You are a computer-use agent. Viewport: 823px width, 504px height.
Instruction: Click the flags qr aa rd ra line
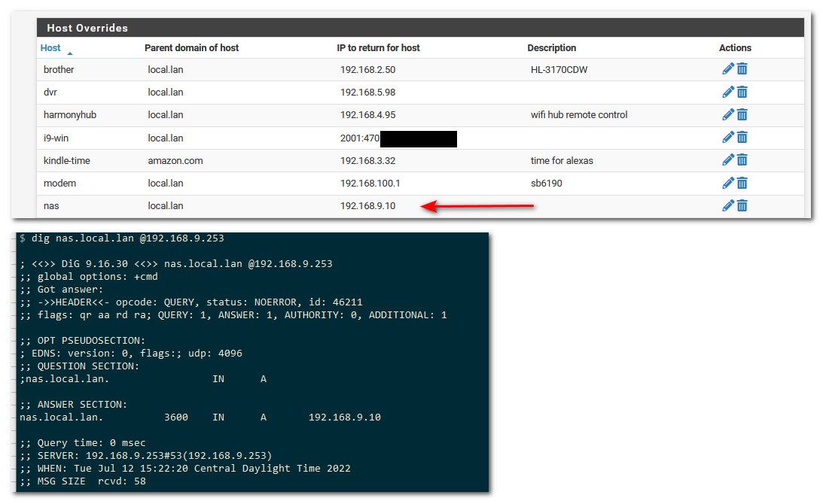233,314
